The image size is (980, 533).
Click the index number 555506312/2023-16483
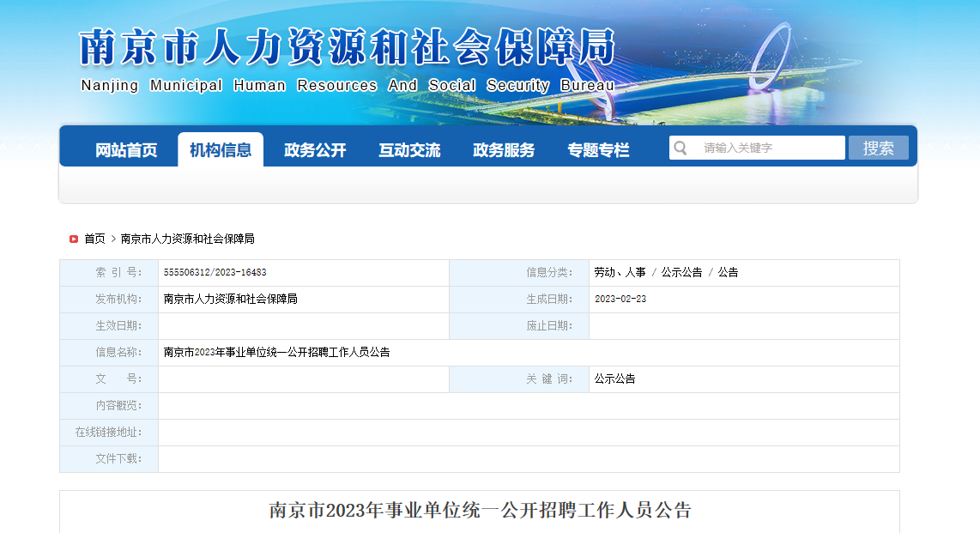[x=215, y=272]
